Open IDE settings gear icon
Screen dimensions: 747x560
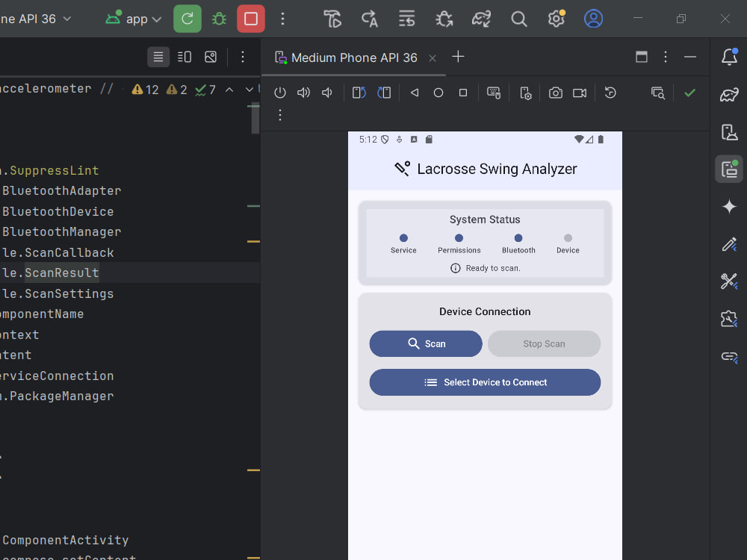pos(556,19)
